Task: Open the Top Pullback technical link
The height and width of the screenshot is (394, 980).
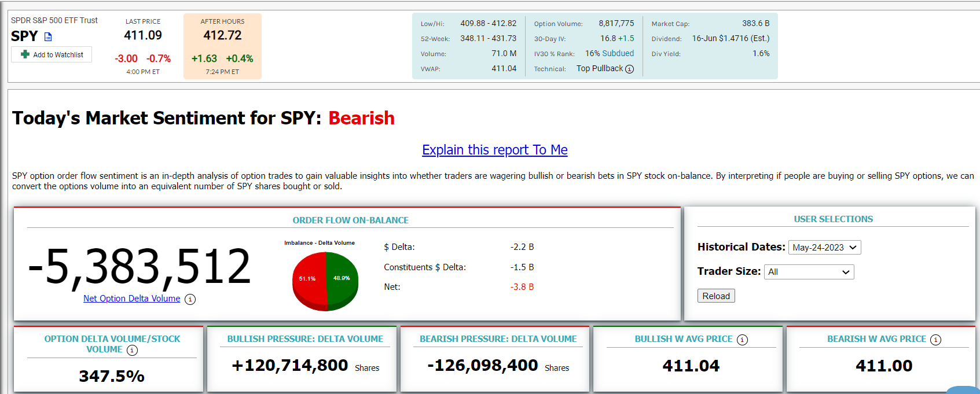Action: pyautogui.click(x=600, y=68)
